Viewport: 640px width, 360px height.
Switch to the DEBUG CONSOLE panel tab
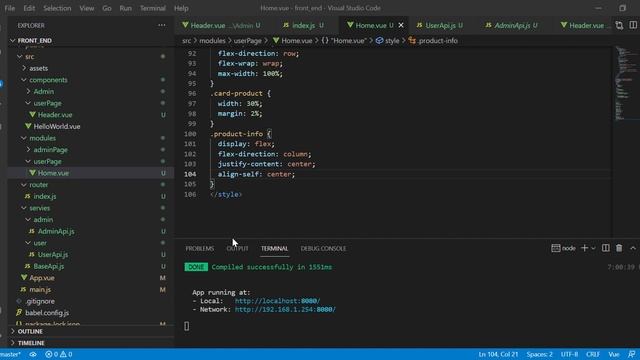pos(323,248)
